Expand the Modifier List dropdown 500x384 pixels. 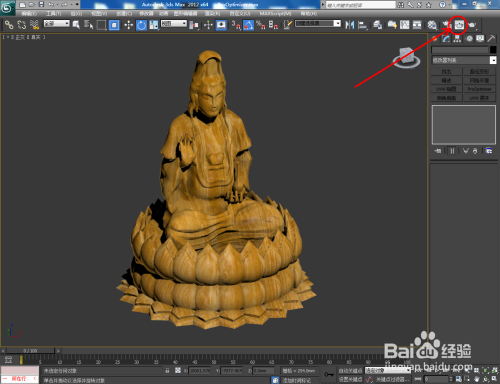pos(464,60)
